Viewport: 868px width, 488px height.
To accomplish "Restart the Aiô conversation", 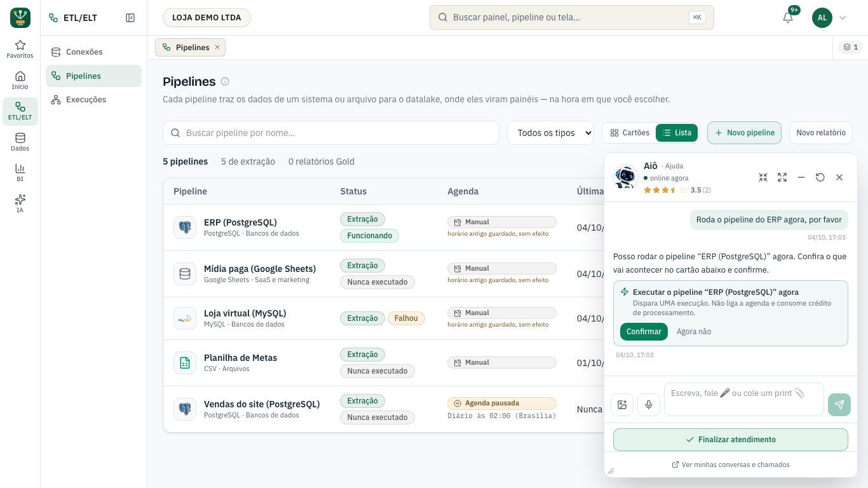I will coord(820,177).
